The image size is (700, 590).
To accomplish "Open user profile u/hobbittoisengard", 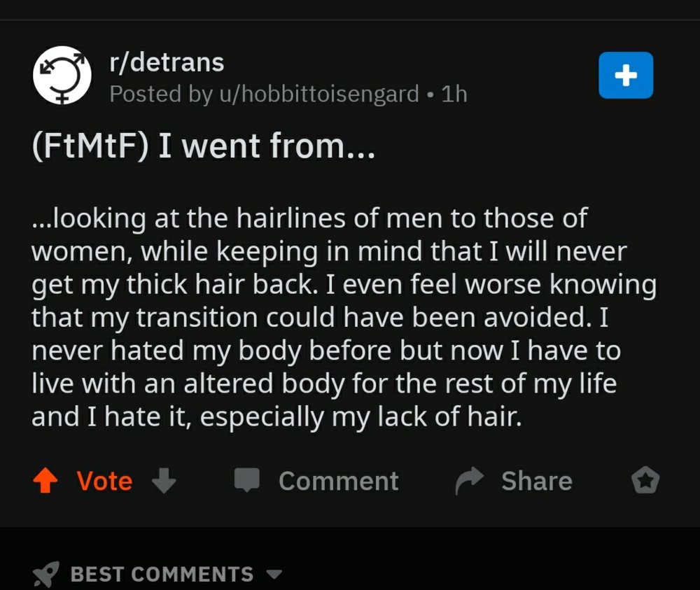I will [319, 94].
